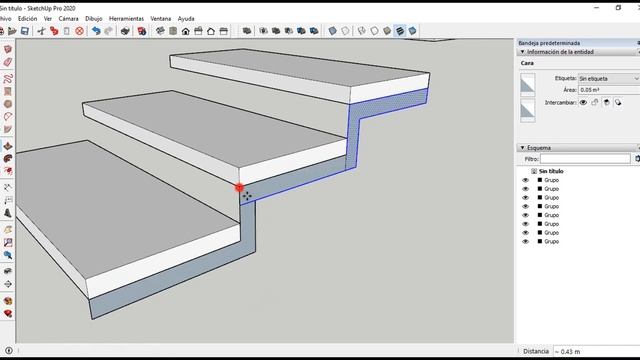Viewport: 640px width, 360px height.
Task: Switch to Top view
Action: coord(173,31)
